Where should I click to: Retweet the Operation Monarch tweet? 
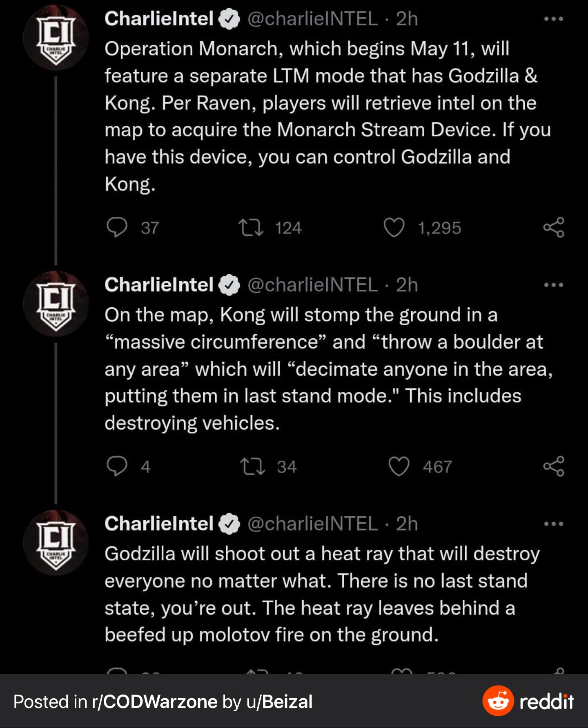[x=251, y=227]
